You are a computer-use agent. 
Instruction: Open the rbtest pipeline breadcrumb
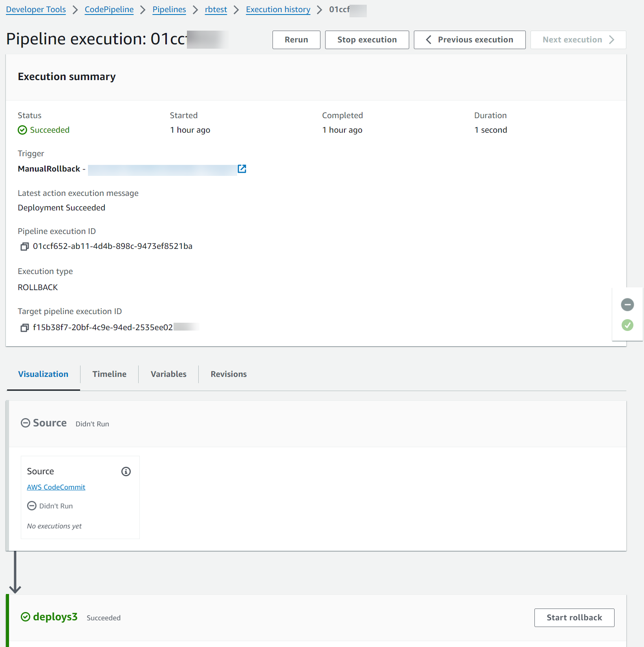pos(216,9)
